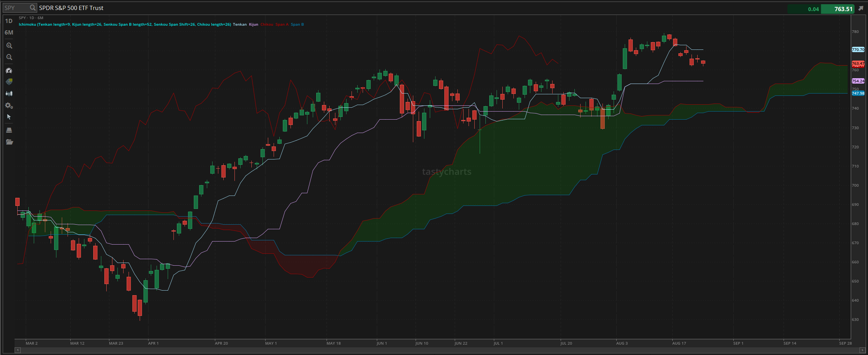Select the cursor pointer tool
Screen dimensions: 868x355
9,117
